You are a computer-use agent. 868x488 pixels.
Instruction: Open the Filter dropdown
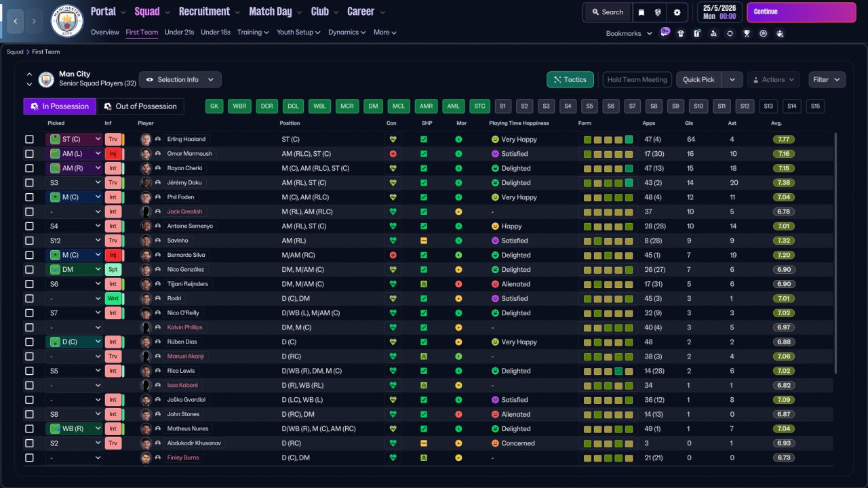coord(827,79)
